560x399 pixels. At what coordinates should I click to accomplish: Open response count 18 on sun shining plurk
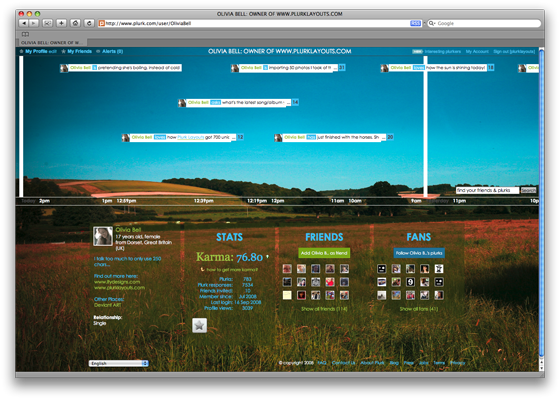coord(491,68)
